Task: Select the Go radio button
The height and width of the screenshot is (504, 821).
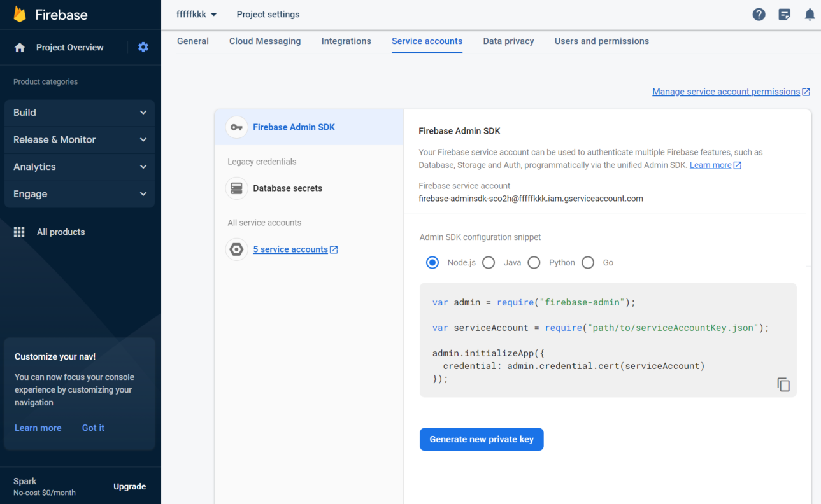Action: [x=588, y=262]
